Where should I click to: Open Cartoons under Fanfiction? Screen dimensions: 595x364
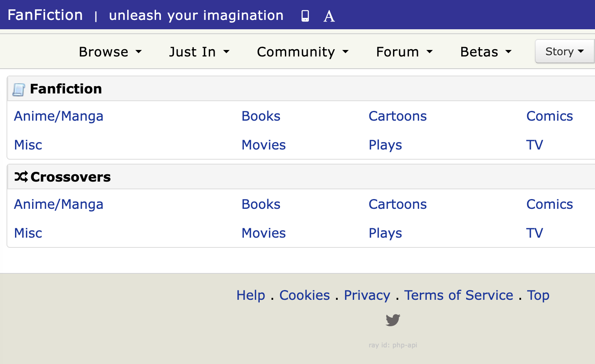[397, 116]
